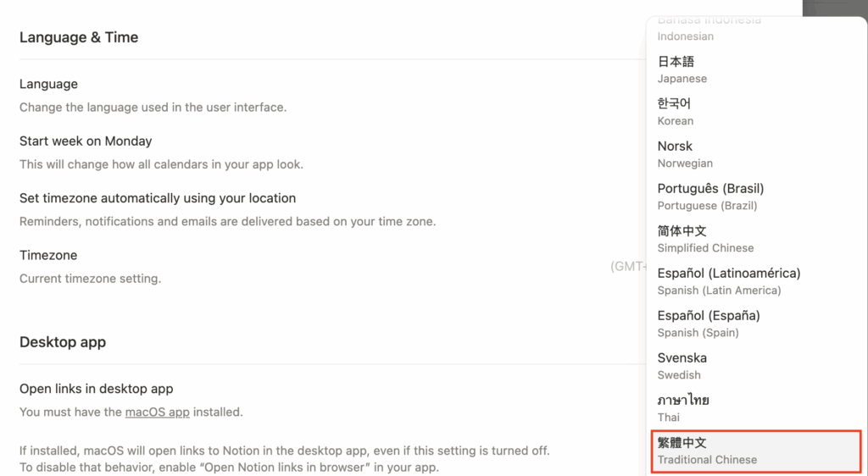Click the Timezone setting label
This screenshot has width=868, height=476.
click(x=48, y=255)
